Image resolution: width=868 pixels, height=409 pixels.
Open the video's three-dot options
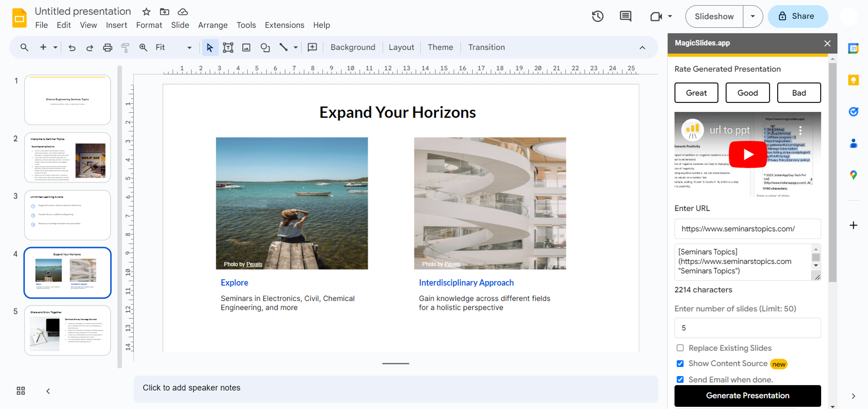pyautogui.click(x=800, y=130)
